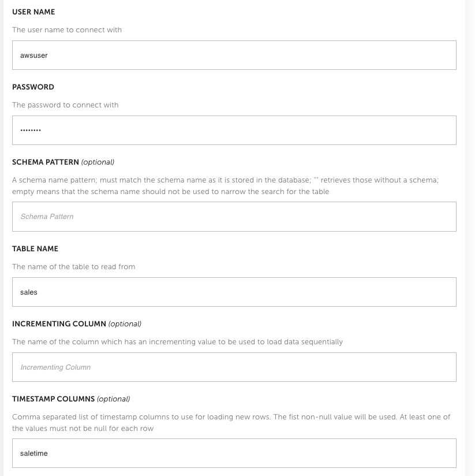Focus the Timestamp Columns field containing saletime
This screenshot has height=476, width=475.
tap(234, 453)
